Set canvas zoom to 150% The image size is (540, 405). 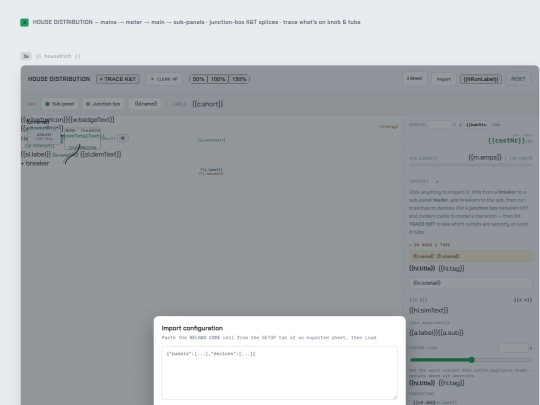[x=239, y=79]
